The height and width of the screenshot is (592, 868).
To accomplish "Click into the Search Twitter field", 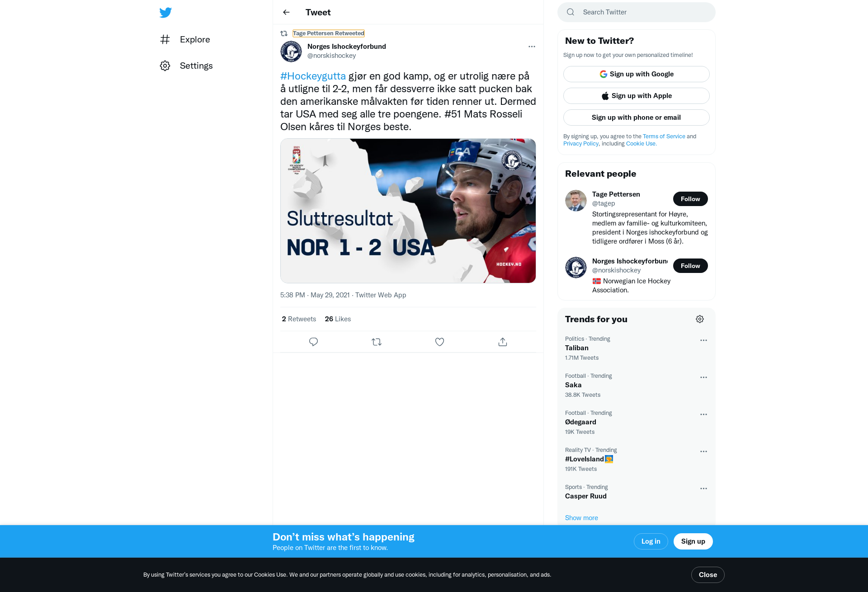I will point(637,12).
